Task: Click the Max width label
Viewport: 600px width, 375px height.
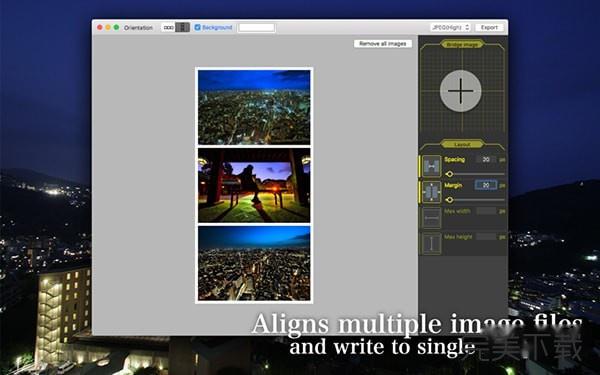Action: pos(457,211)
